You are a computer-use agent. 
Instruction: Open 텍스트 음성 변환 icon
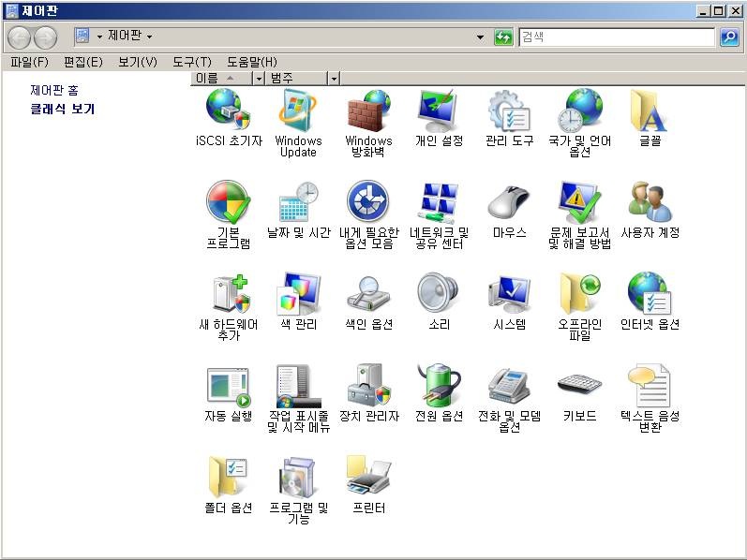click(x=650, y=385)
